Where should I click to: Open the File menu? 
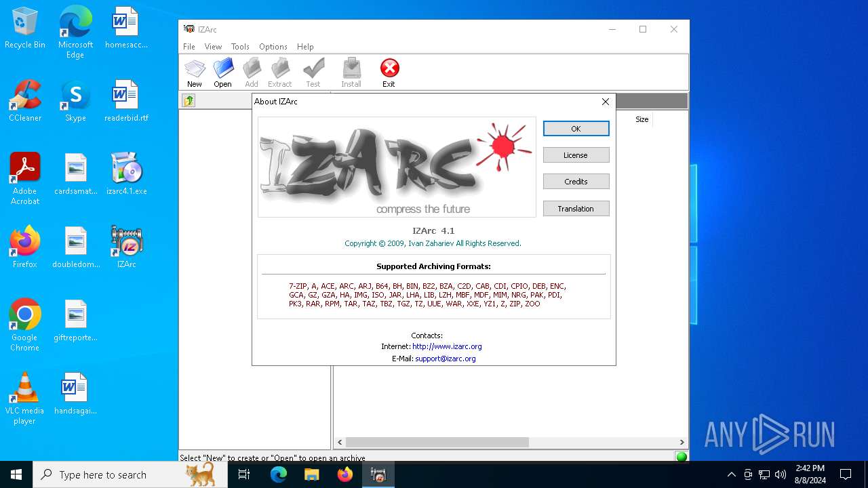point(189,47)
